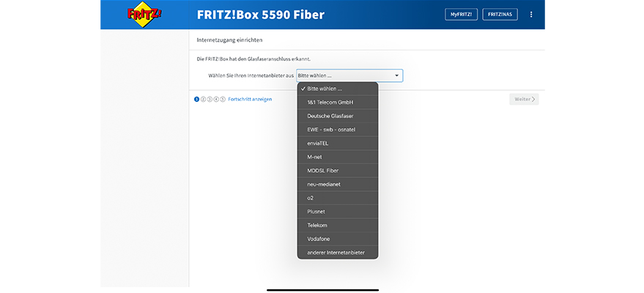Select Telekom as internet provider

(x=337, y=225)
